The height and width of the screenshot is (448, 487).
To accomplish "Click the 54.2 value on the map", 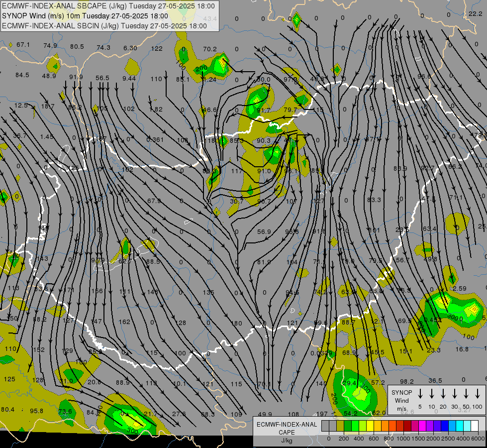I will (x=351, y=413).
